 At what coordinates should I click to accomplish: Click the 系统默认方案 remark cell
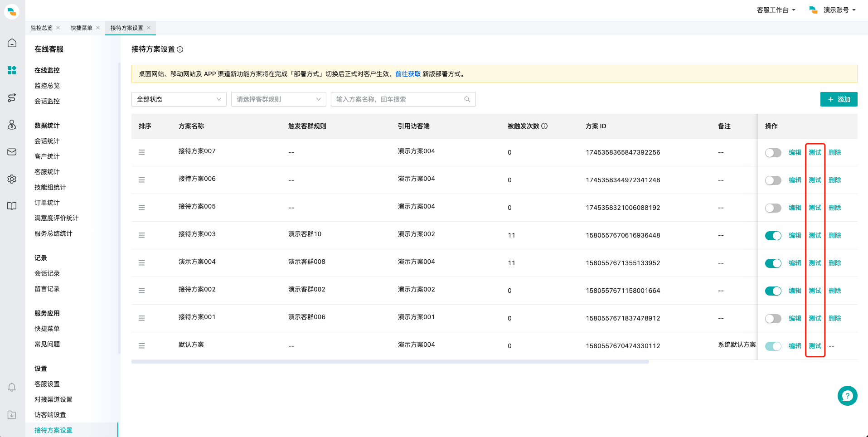tap(737, 345)
